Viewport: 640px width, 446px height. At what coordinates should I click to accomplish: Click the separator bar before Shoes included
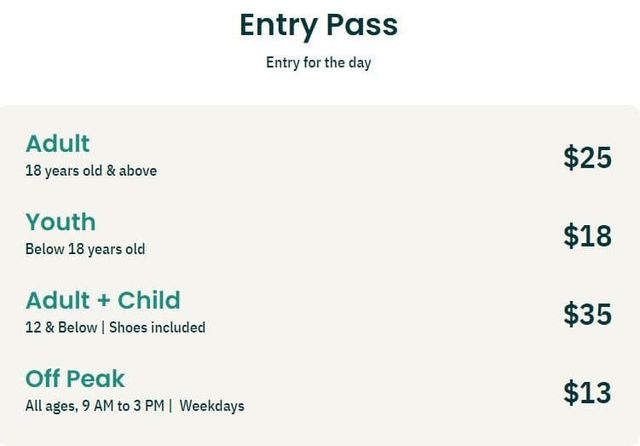click(103, 328)
